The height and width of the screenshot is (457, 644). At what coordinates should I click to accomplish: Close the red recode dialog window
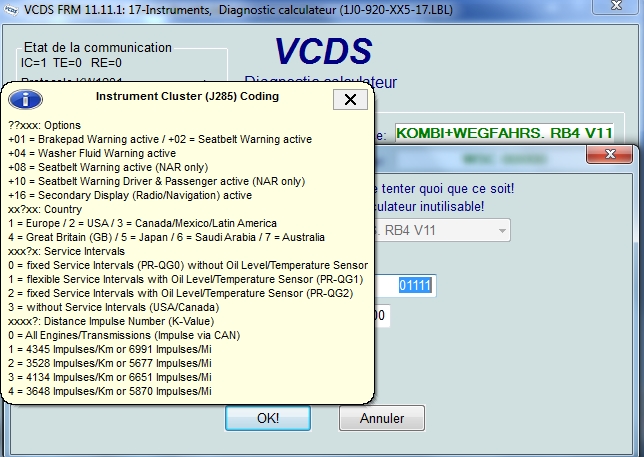coord(610,154)
